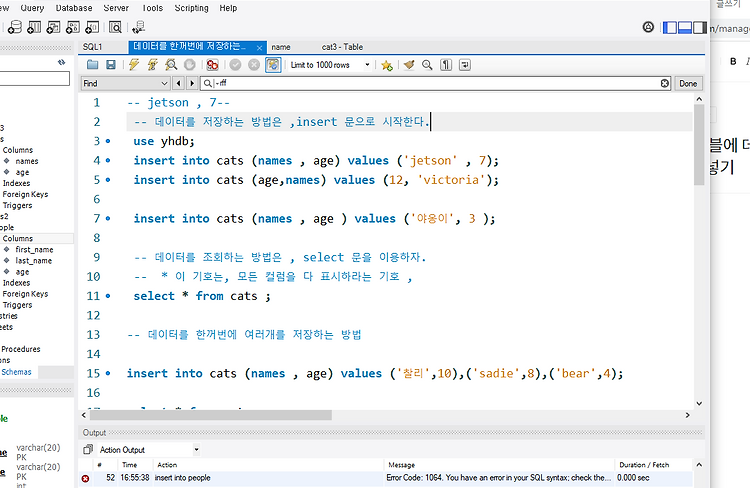Beautify the SQL with broom icon
Image resolution: width=750 pixels, height=488 pixels.
408,65
